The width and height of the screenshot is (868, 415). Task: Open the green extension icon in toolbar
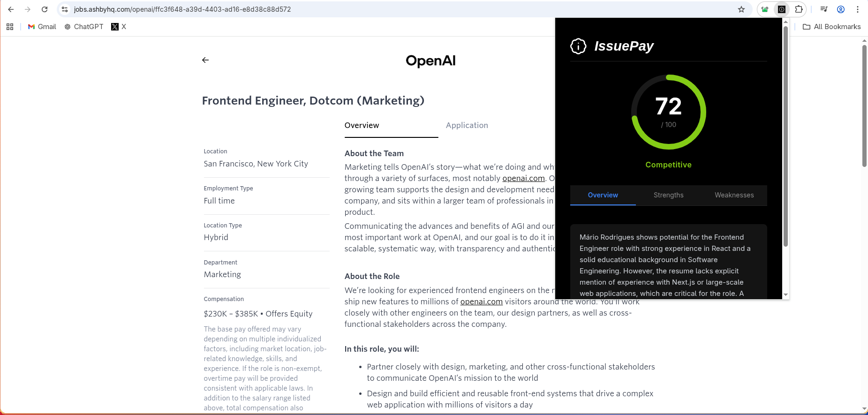765,9
